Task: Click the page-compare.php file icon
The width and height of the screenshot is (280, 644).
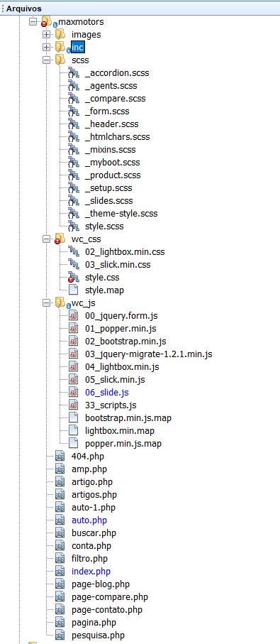Action: point(60,596)
